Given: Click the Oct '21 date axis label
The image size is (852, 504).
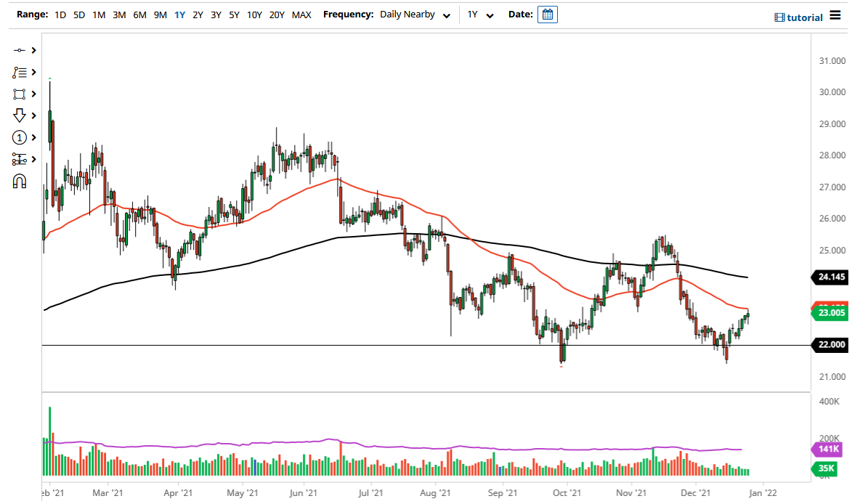Looking at the screenshot, I should click(x=567, y=493).
